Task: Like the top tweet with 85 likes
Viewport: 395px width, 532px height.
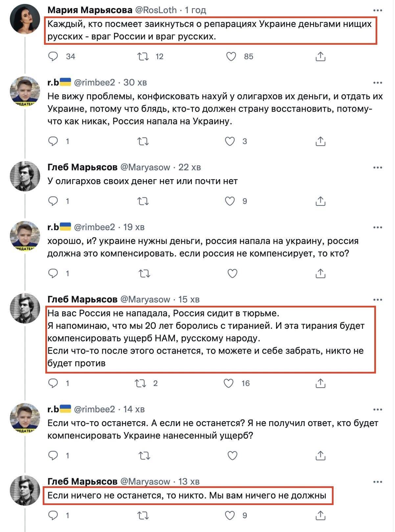Action: (x=231, y=57)
